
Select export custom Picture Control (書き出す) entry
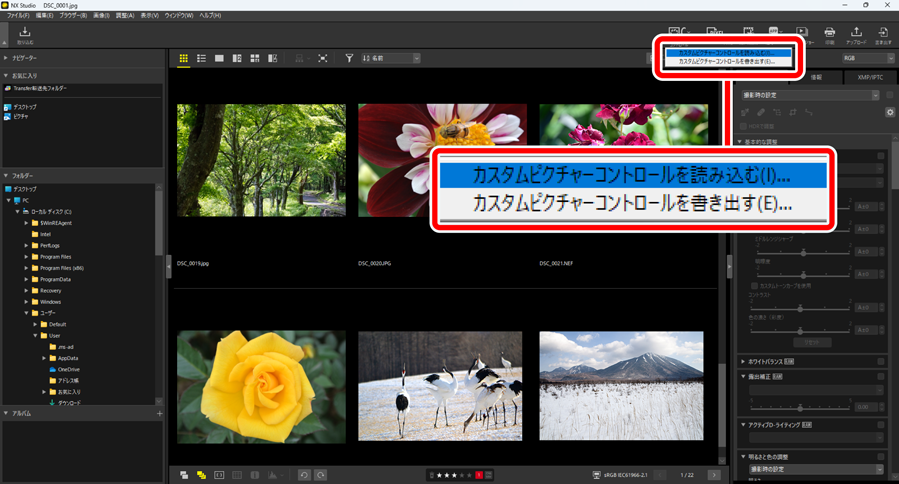coord(632,205)
